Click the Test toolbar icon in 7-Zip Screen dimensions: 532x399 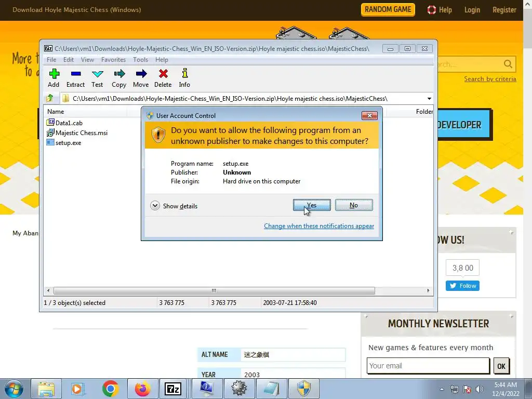tap(97, 78)
